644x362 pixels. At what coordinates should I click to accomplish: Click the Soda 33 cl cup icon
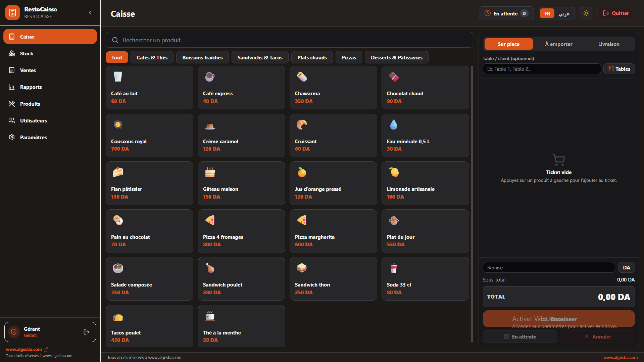click(x=394, y=268)
